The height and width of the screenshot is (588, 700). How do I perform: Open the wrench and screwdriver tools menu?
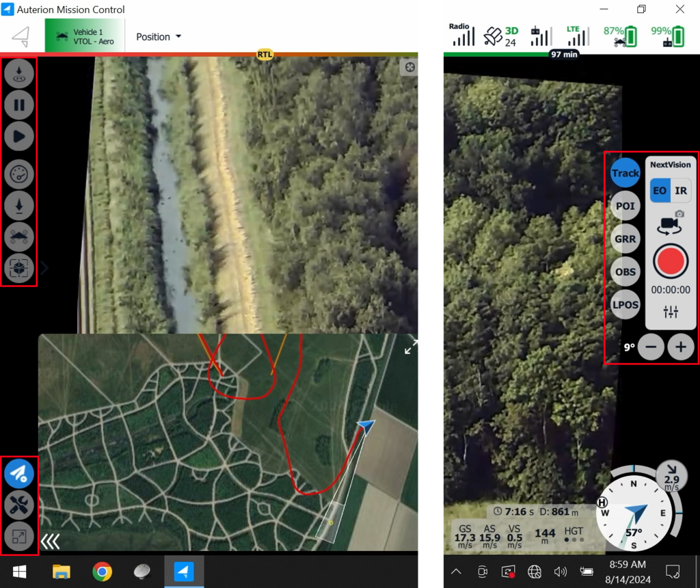click(x=19, y=505)
